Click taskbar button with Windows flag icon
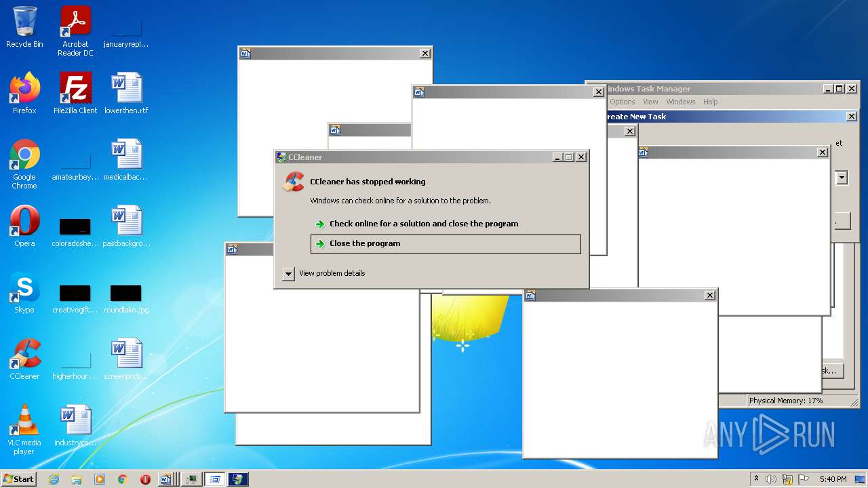This screenshot has height=488, width=868. point(238,479)
